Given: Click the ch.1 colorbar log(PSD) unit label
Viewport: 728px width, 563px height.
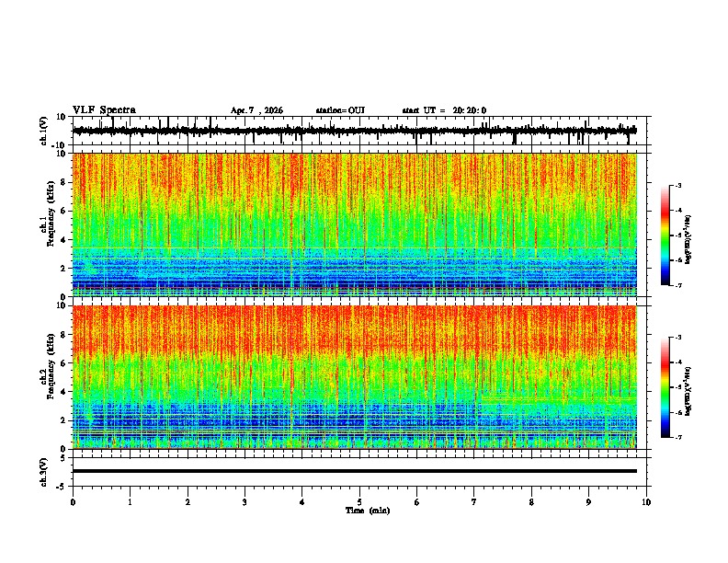Looking at the screenshot, I should pos(688,240).
